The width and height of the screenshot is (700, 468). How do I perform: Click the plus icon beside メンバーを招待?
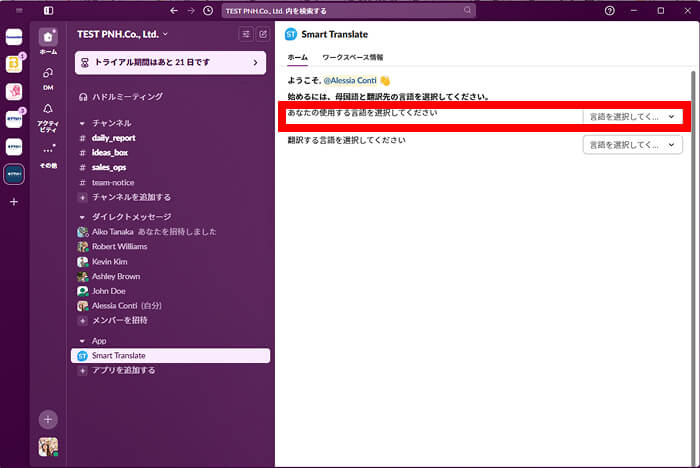[82, 320]
